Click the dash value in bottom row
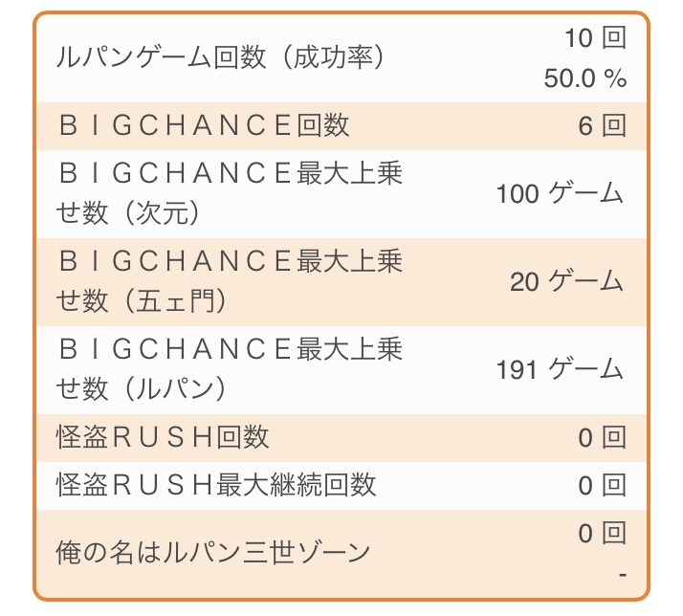Viewport: 683px width, 616px height. click(623, 575)
